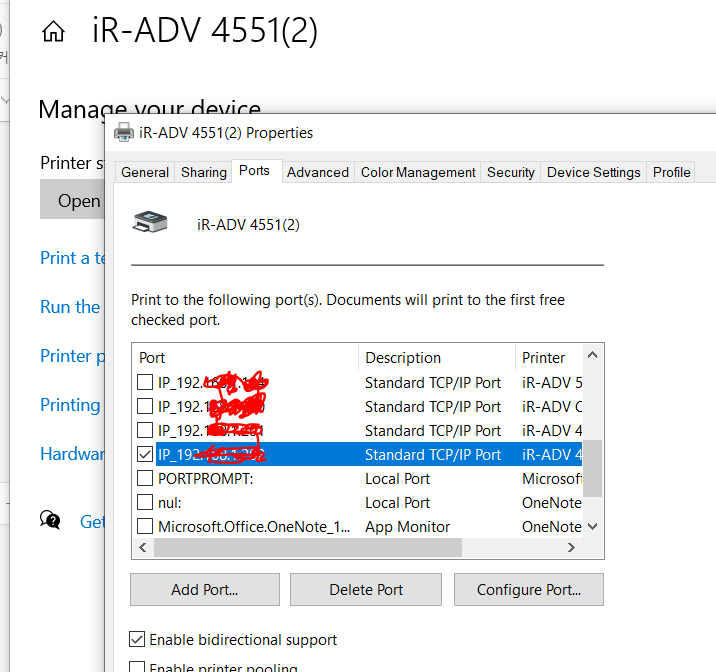Click the Get help chat icon
Image resolution: width=716 pixels, height=672 pixels.
[x=50, y=520]
